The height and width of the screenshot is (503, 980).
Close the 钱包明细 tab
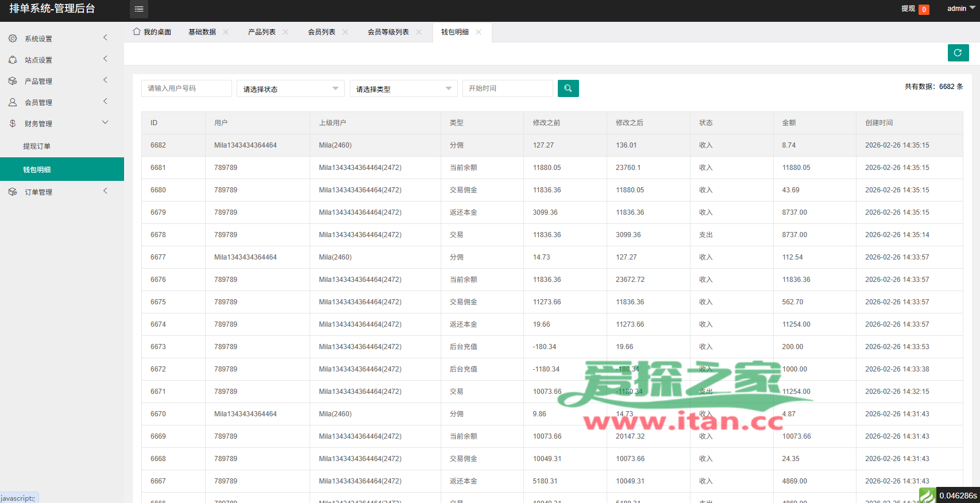click(x=479, y=32)
